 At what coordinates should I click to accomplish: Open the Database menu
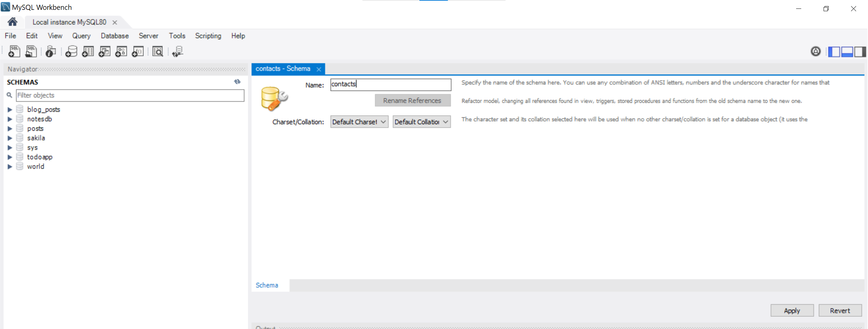[x=115, y=36]
